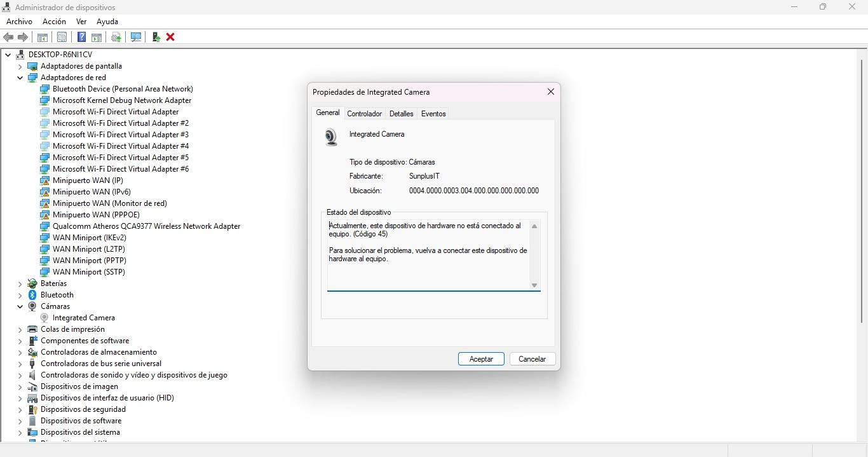This screenshot has width=868, height=457.
Task: Close the Integrated Camera properties dialog
Action: click(x=551, y=92)
